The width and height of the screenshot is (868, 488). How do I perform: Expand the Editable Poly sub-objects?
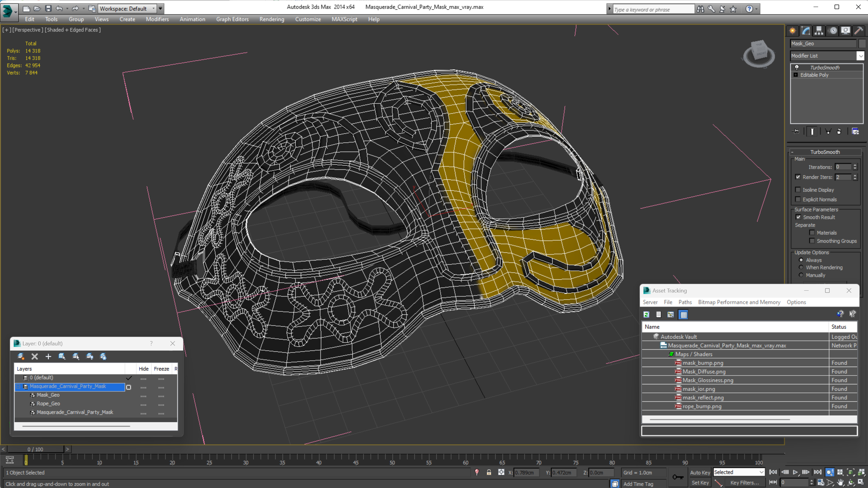coord(796,75)
